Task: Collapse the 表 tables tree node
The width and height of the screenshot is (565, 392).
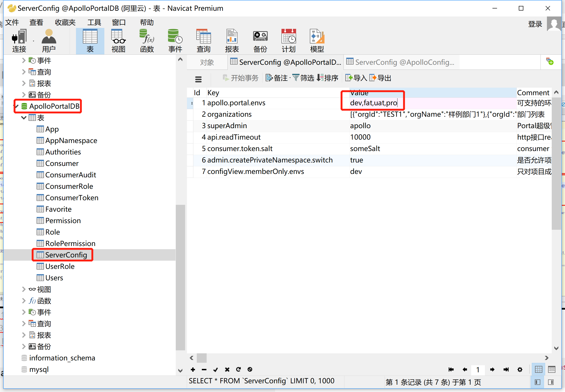Action: click(x=24, y=118)
